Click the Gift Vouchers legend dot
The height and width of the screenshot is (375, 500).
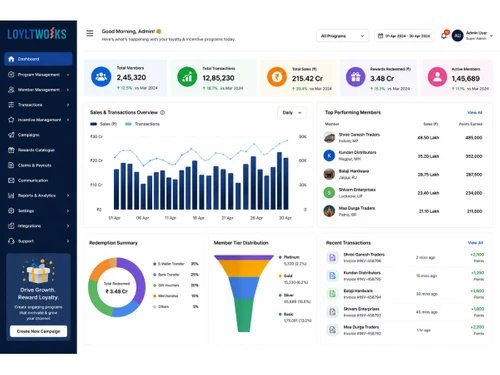[155, 285]
